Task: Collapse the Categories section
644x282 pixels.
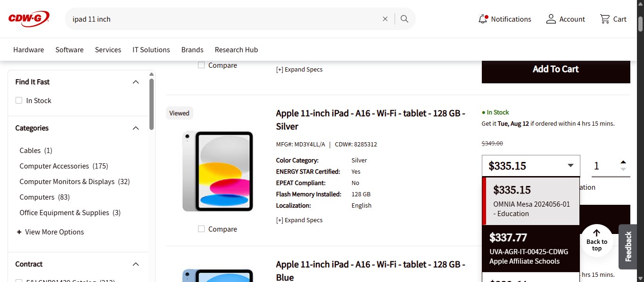Action: (x=136, y=128)
